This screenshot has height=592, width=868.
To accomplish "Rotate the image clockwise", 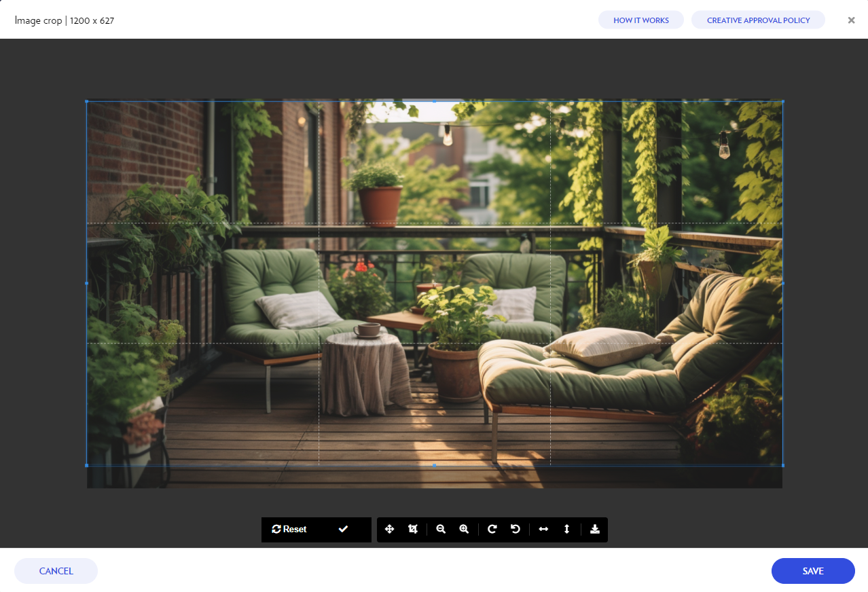I will pos(492,530).
